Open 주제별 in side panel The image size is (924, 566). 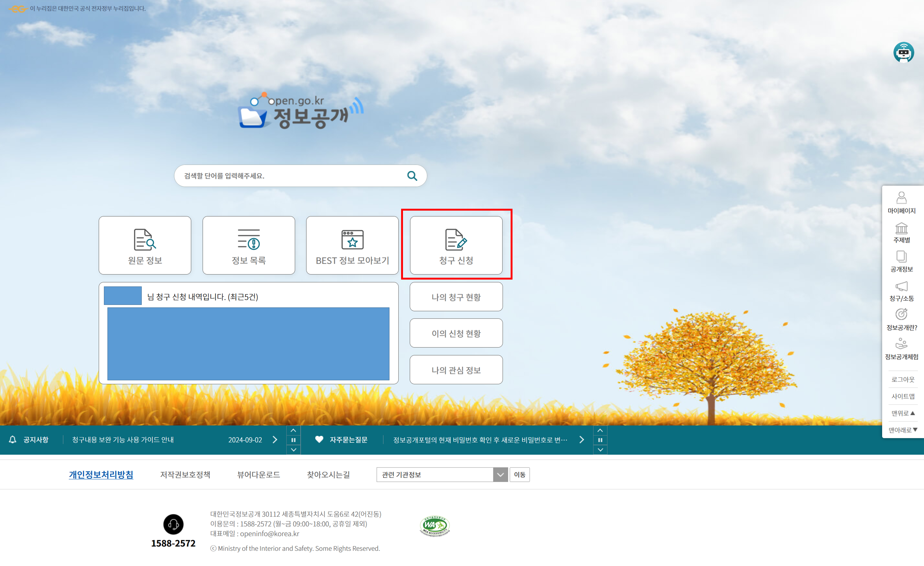tap(901, 232)
